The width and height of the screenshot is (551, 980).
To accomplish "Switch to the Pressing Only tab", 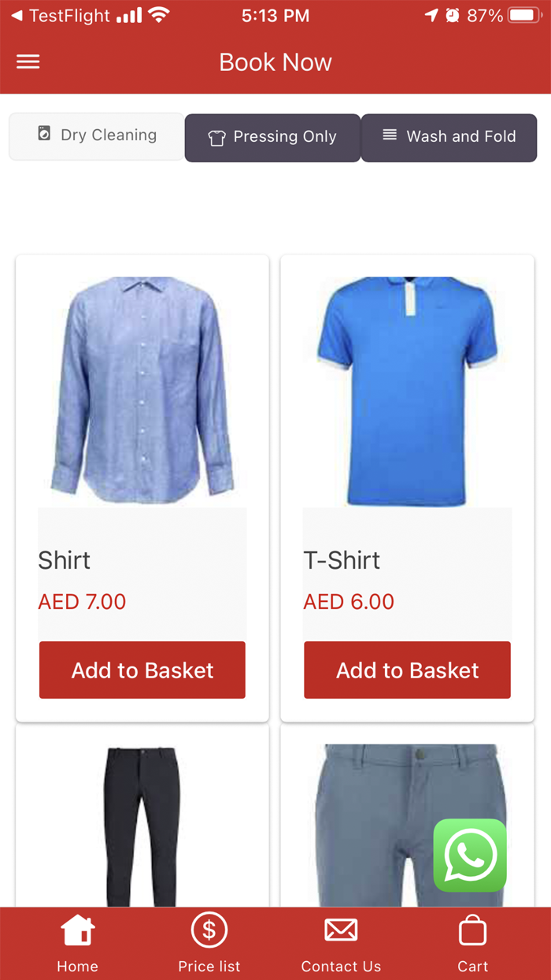I will pos(272,138).
